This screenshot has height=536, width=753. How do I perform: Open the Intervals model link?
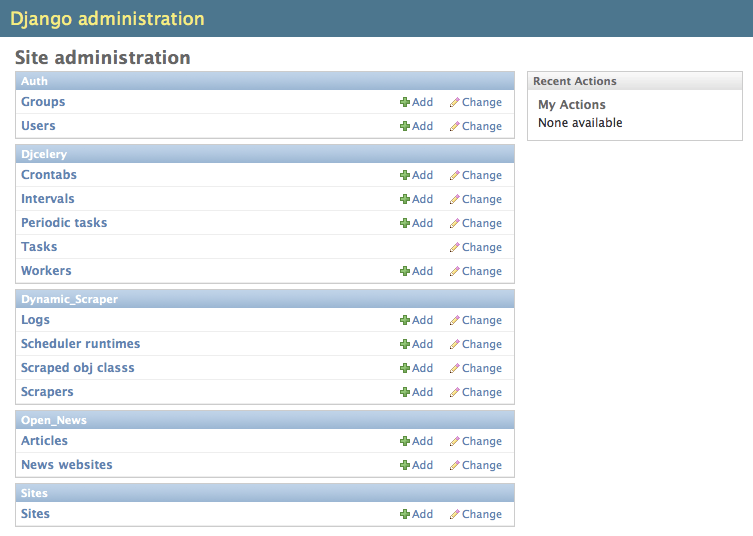pos(48,199)
